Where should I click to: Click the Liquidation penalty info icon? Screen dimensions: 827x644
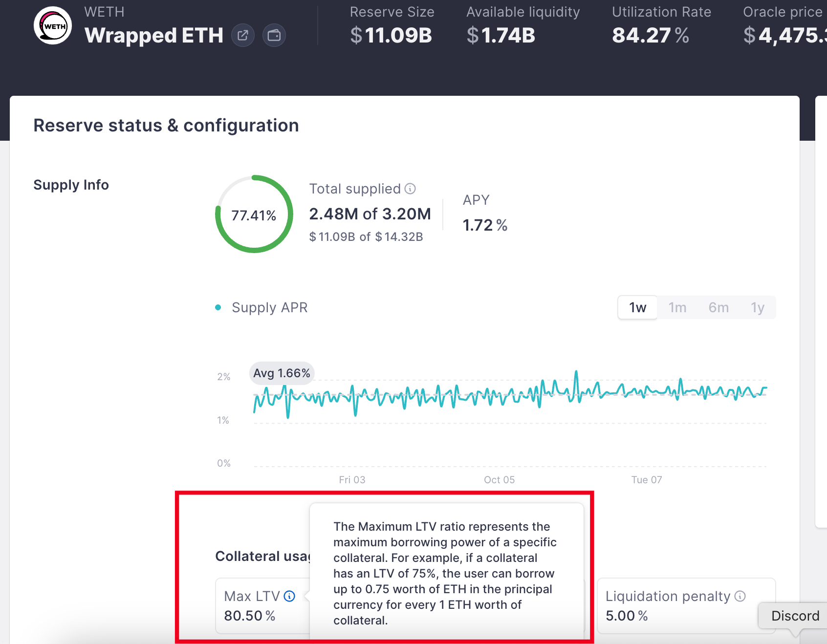coord(740,596)
